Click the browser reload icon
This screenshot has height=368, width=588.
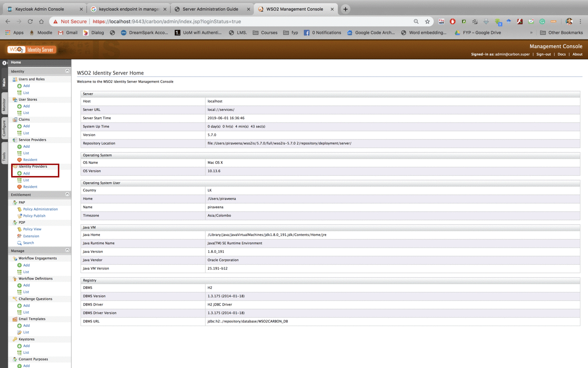(30, 21)
